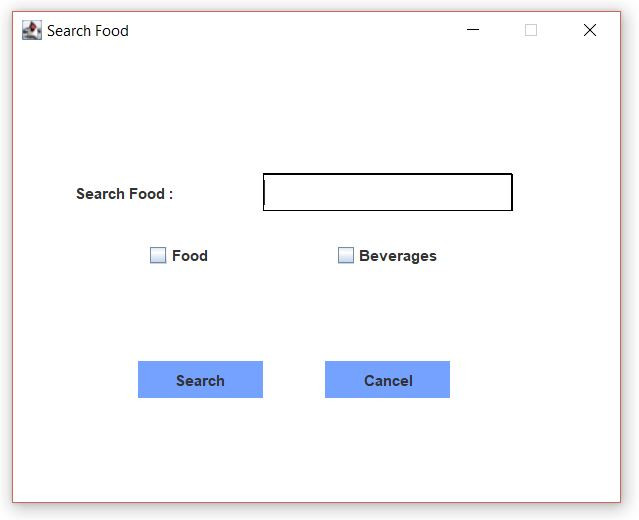639x520 pixels.
Task: Focus the Search Food text field
Action: (x=388, y=192)
